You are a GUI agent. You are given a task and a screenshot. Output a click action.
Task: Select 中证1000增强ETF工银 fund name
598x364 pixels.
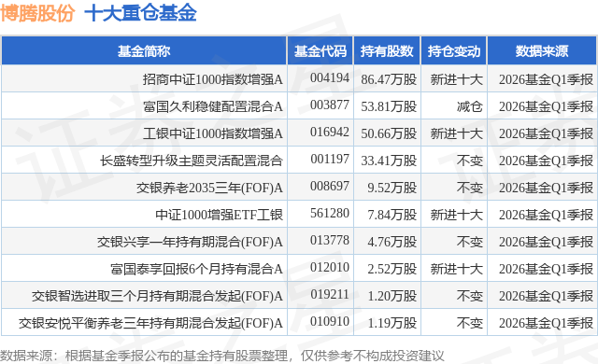click(220, 215)
